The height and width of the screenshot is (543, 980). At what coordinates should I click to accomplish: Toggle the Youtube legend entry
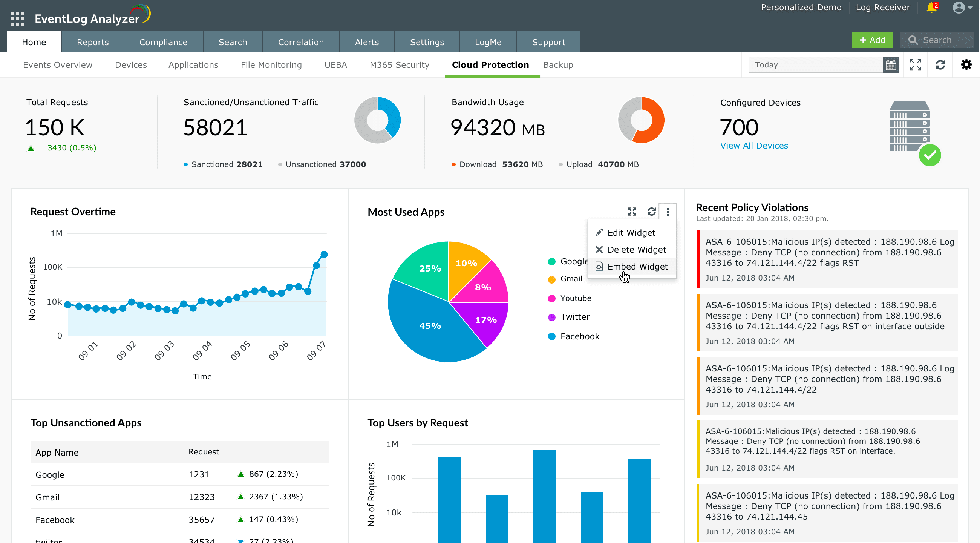coord(575,298)
